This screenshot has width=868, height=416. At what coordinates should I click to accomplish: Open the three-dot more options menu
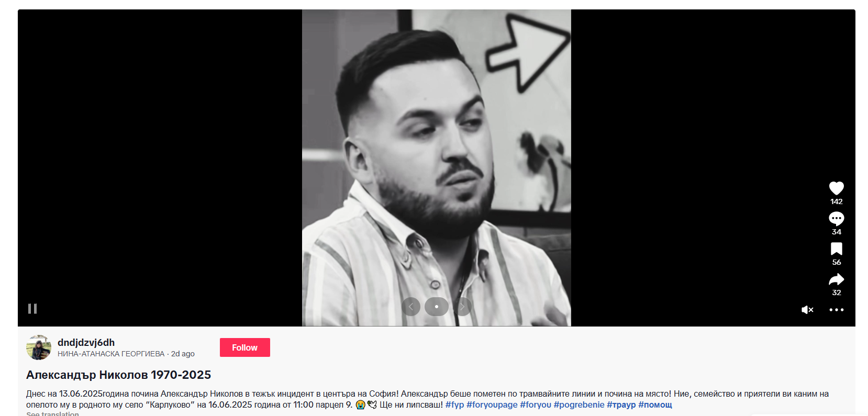pyautogui.click(x=836, y=310)
